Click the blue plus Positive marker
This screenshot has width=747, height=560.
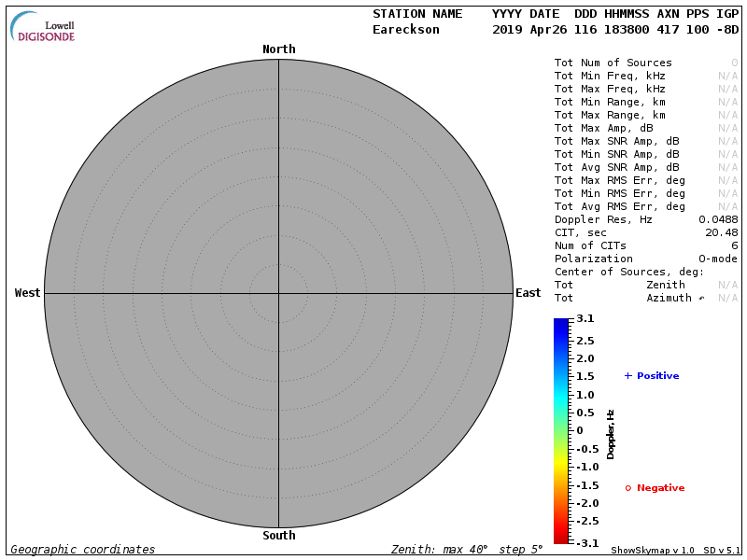click(x=628, y=375)
